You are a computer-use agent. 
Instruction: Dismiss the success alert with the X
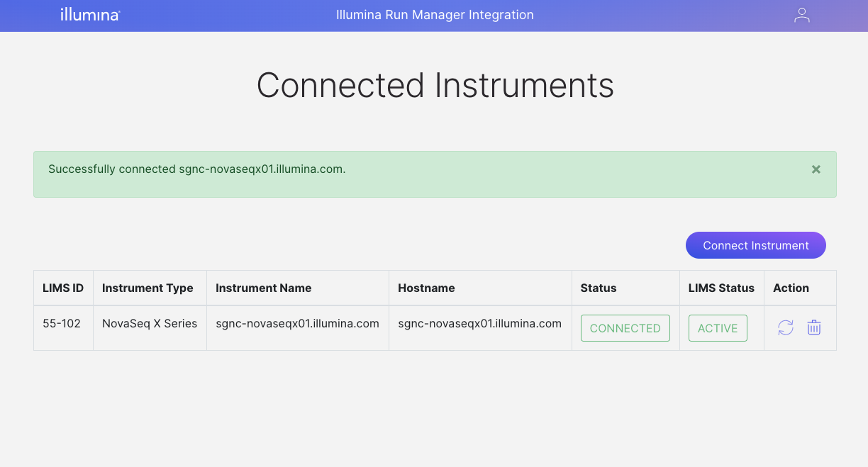(x=816, y=169)
